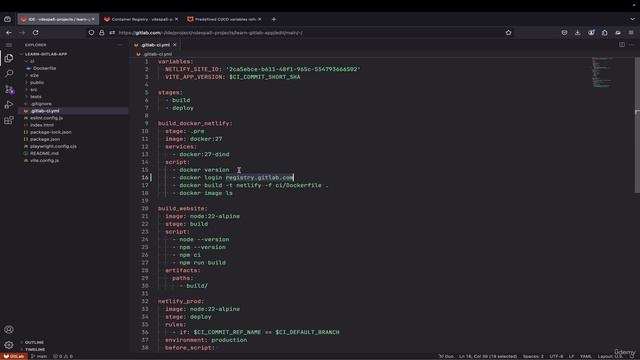Expand the public folder
The height and width of the screenshot is (360, 640).
[37, 82]
